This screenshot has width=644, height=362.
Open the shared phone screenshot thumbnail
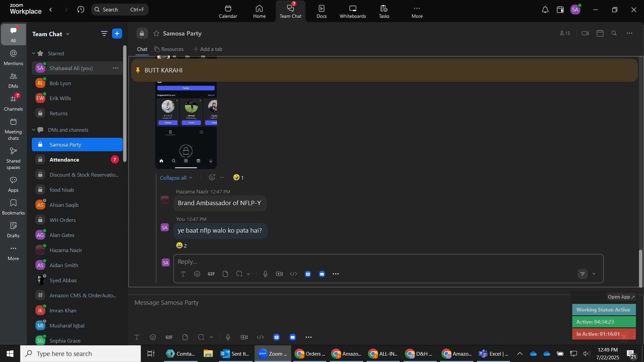pyautogui.click(x=186, y=125)
